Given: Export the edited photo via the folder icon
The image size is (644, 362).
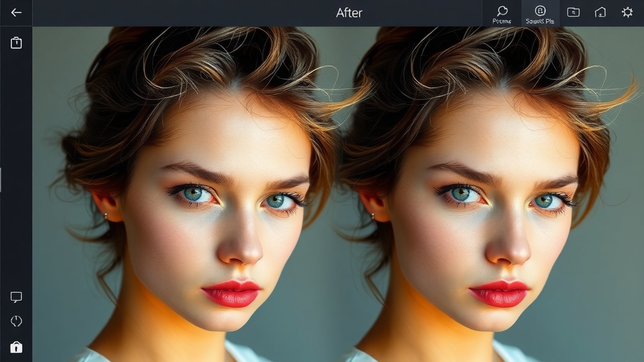Looking at the screenshot, I should tap(573, 13).
